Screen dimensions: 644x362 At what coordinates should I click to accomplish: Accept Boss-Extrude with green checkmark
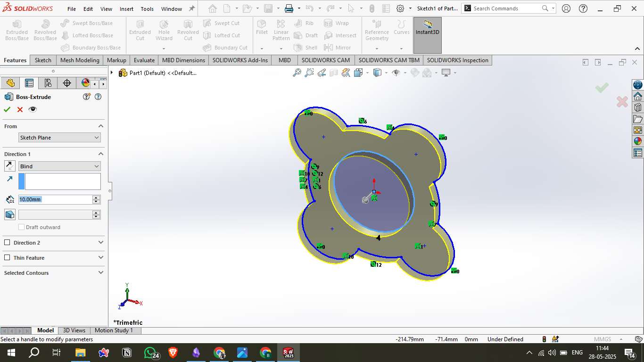click(x=7, y=109)
